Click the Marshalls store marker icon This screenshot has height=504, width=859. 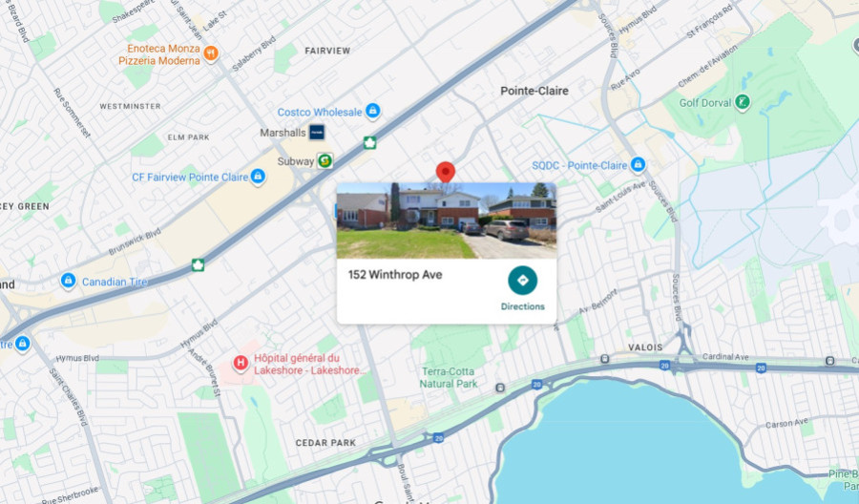click(x=317, y=132)
